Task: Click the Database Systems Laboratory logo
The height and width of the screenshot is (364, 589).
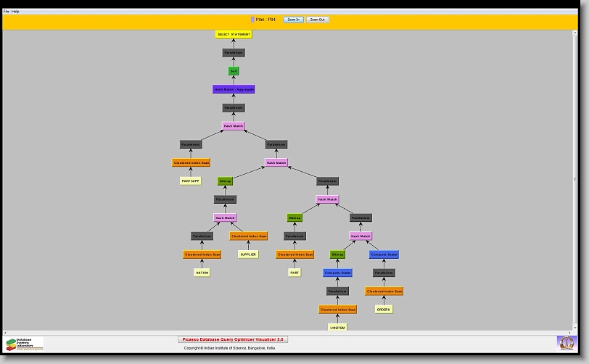Action: tap(25, 344)
